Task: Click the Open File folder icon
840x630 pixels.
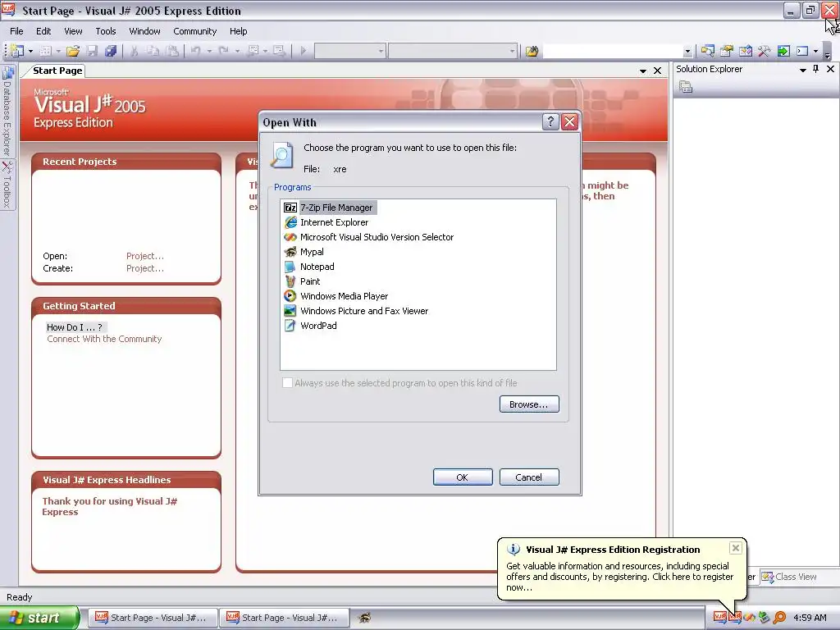Action: tap(73, 51)
